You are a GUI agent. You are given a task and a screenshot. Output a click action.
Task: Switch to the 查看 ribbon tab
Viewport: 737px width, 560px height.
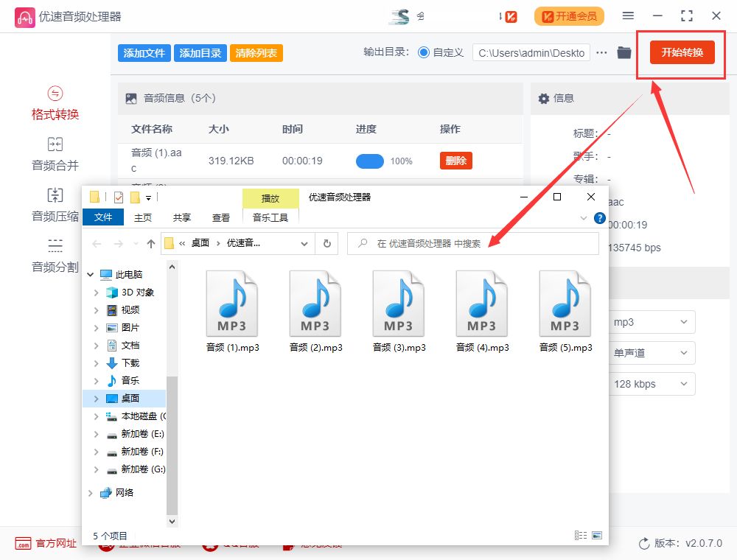(x=221, y=217)
